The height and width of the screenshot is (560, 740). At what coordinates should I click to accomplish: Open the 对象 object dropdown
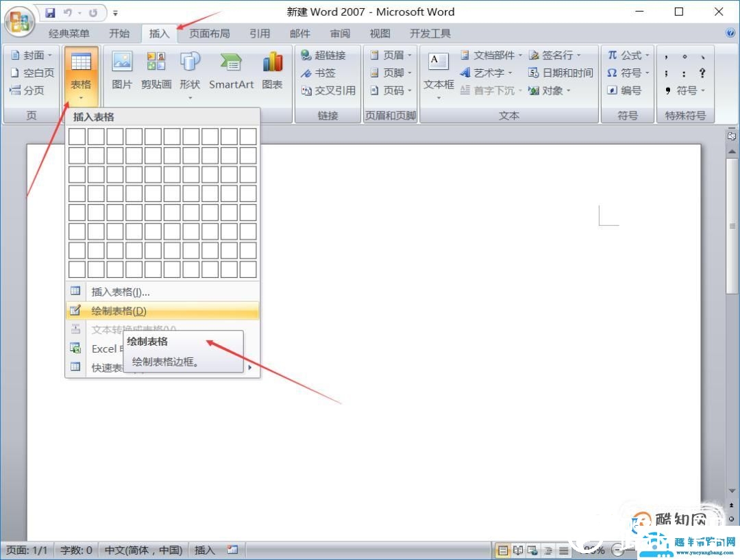tap(550, 90)
